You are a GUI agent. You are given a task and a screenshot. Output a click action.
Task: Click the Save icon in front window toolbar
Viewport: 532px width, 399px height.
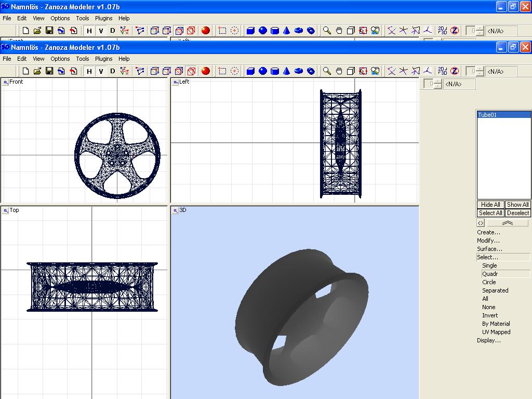pos(49,71)
